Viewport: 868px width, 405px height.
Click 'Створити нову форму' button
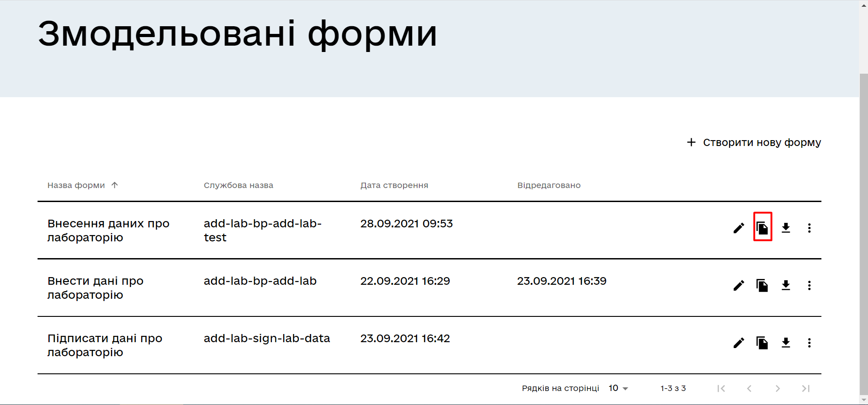pyautogui.click(x=754, y=142)
